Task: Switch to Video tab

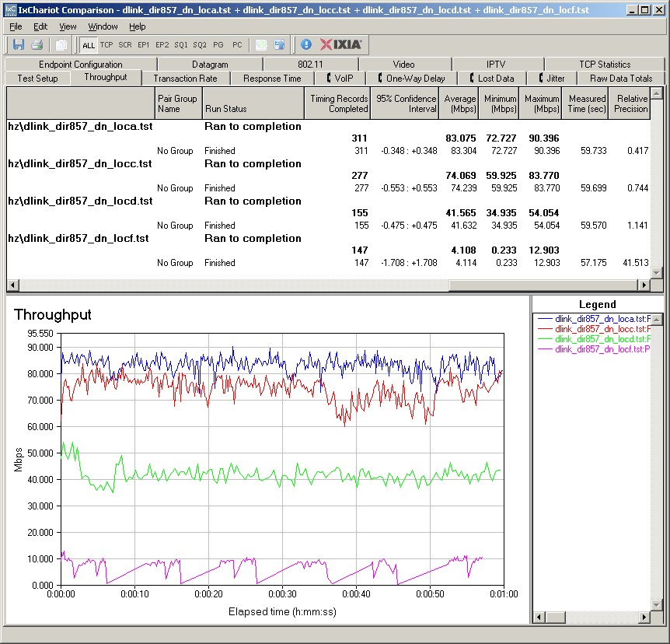Action: coord(404,64)
